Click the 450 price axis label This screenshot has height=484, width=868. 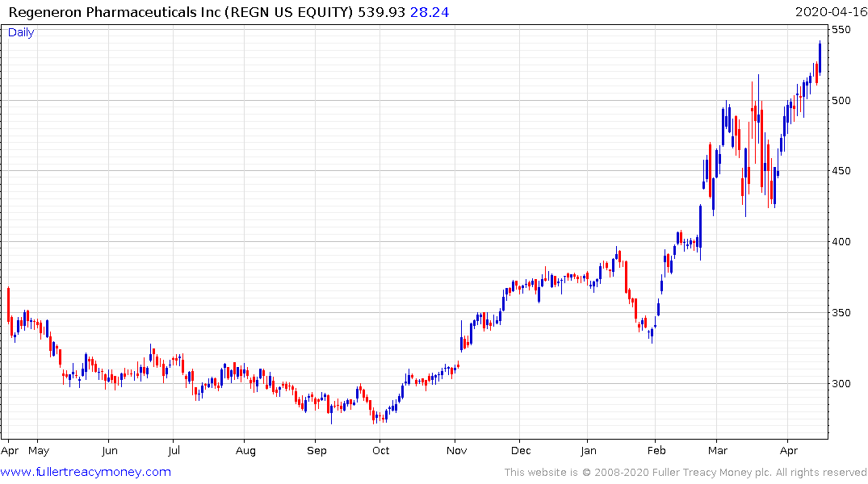(x=841, y=171)
